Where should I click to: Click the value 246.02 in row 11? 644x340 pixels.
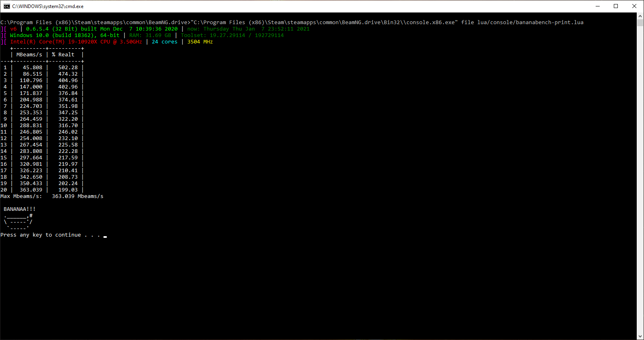click(68, 132)
